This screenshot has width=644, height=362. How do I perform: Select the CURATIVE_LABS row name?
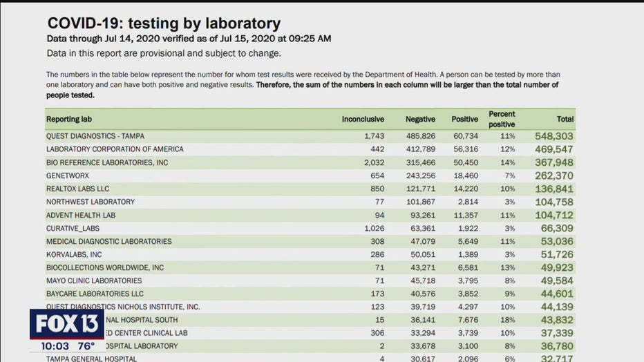click(x=73, y=228)
